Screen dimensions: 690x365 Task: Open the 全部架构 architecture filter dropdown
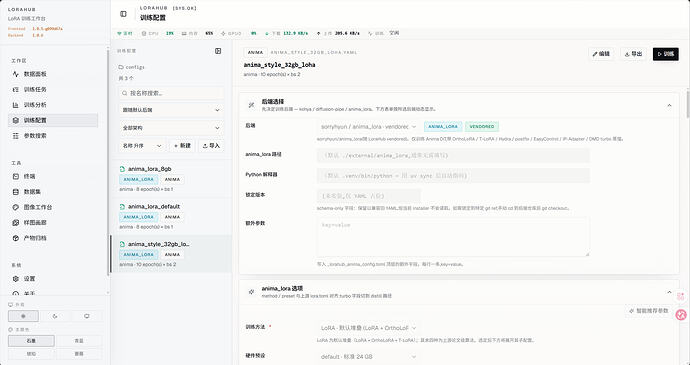[171, 128]
